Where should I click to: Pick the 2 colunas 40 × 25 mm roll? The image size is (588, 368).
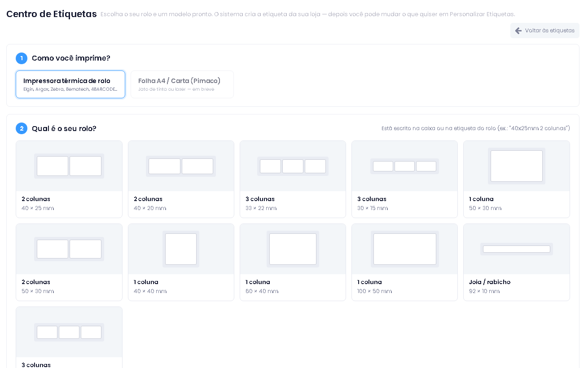tap(69, 179)
